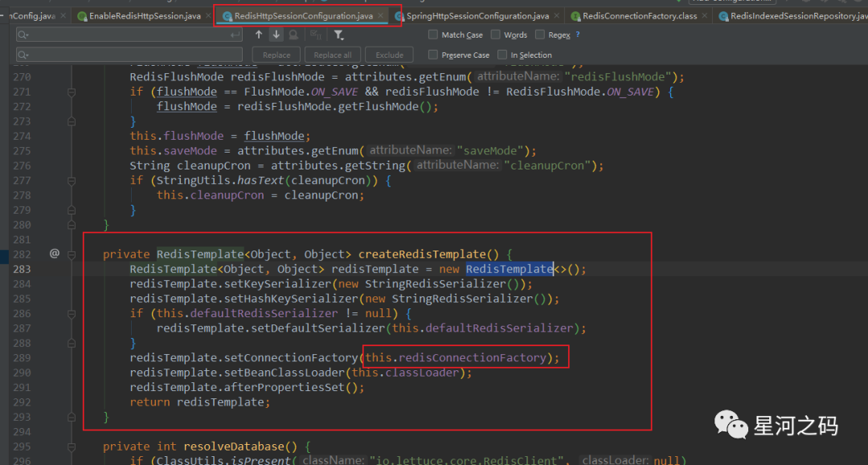Screen dimensions: 868x465
Task: Click the regex help question mark
Action: [x=578, y=35]
